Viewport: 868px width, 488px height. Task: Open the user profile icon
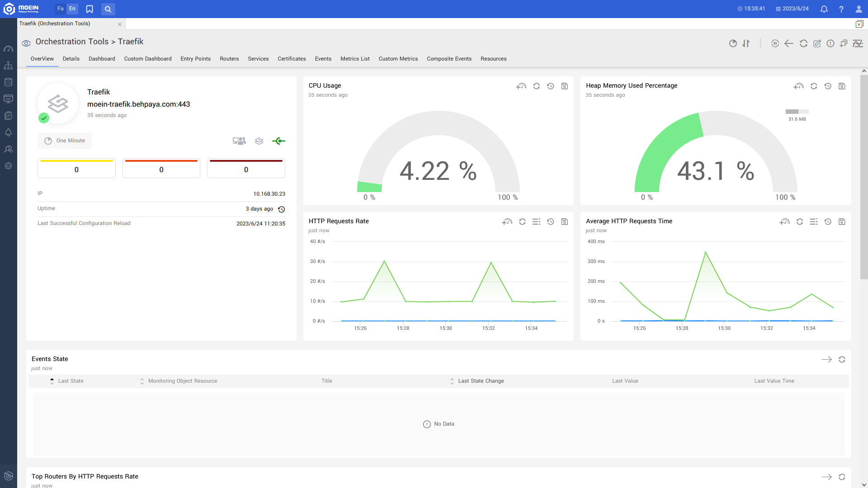(x=859, y=9)
